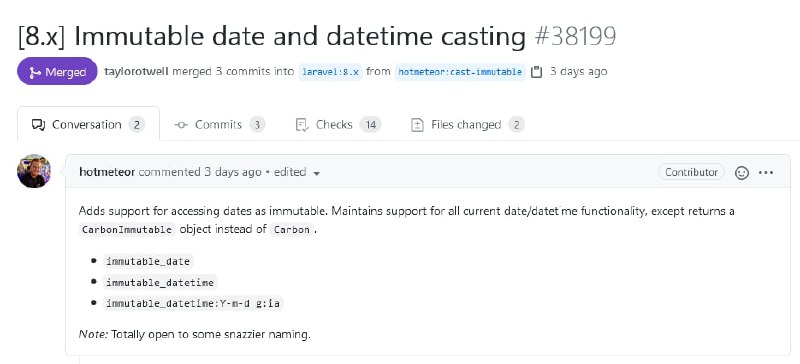Click hotmeteor commenter name link
800x364 pixels.
click(x=107, y=172)
